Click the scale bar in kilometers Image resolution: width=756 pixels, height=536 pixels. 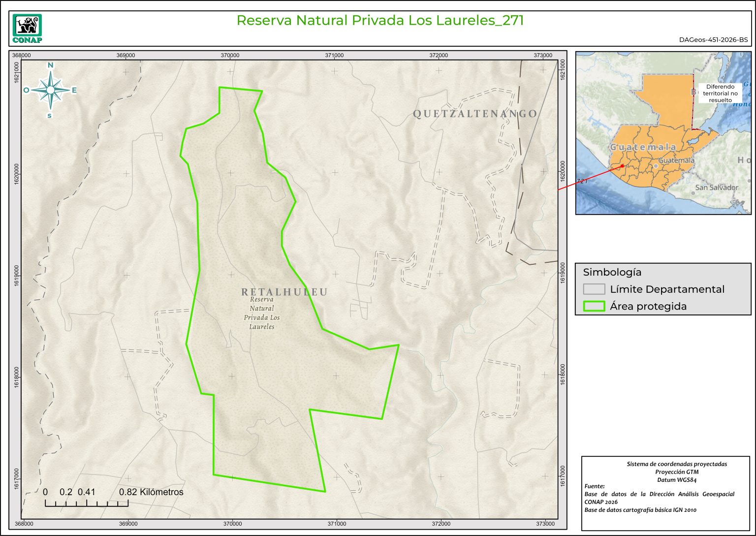click(x=87, y=503)
